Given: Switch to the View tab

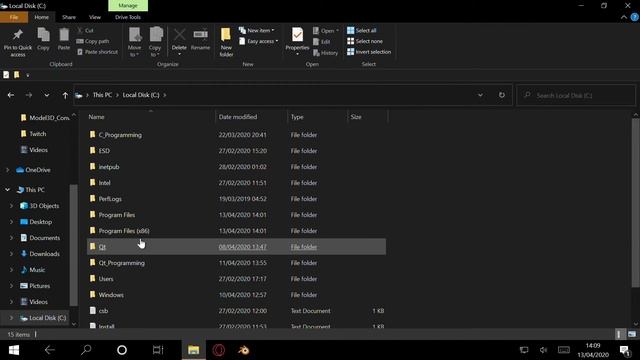Looking at the screenshot, I should tap(95, 17).
